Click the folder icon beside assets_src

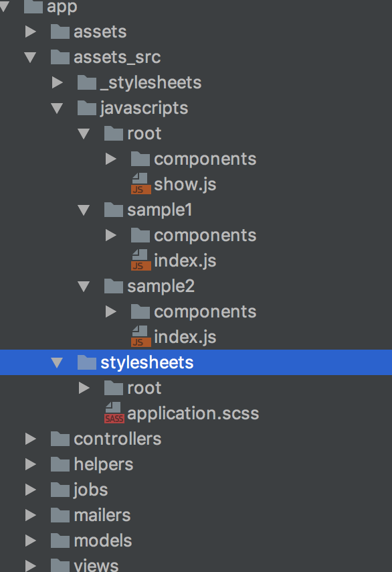pos(60,57)
